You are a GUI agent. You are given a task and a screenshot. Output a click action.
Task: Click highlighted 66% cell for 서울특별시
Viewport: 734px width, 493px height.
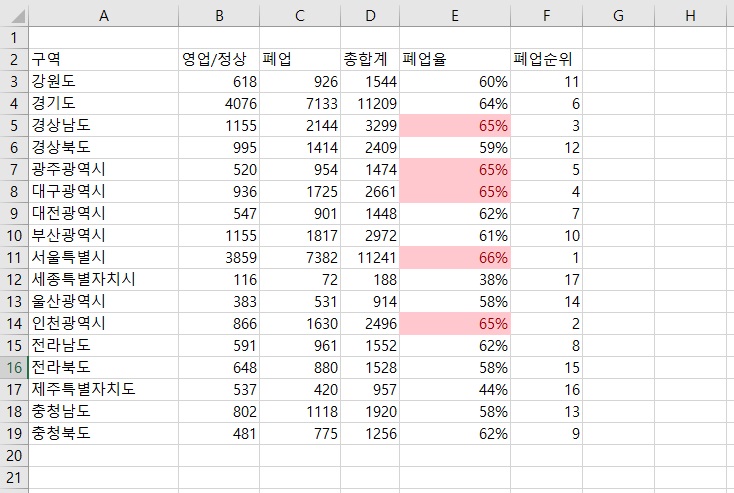click(x=455, y=258)
